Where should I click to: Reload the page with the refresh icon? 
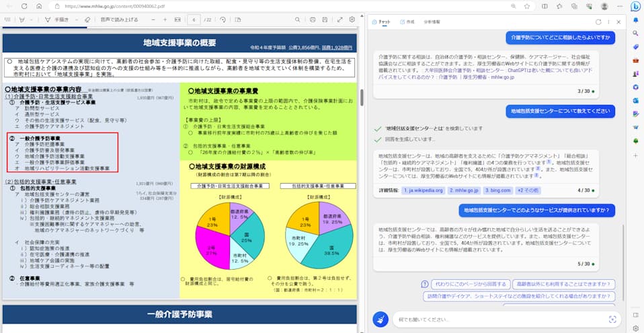(x=24, y=6)
